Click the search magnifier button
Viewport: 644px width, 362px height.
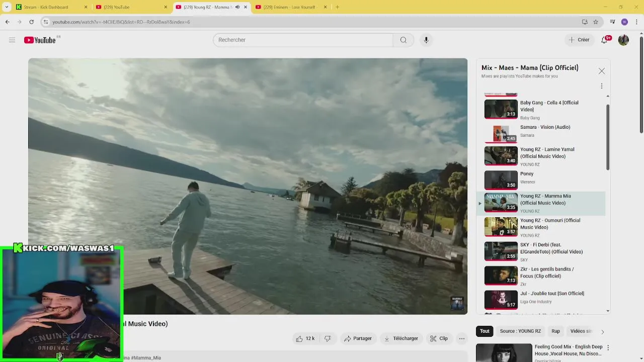click(404, 40)
